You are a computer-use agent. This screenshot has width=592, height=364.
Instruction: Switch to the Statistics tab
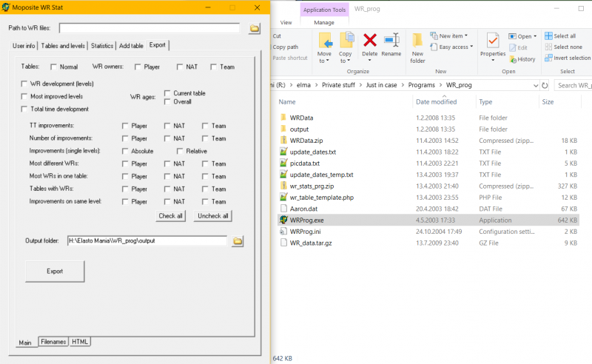pyautogui.click(x=102, y=46)
